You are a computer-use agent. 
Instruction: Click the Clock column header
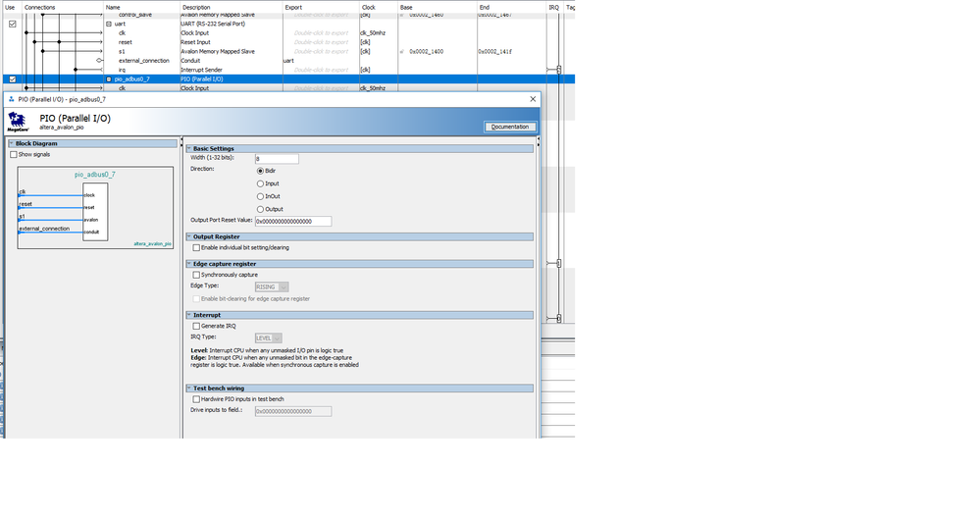pos(369,8)
